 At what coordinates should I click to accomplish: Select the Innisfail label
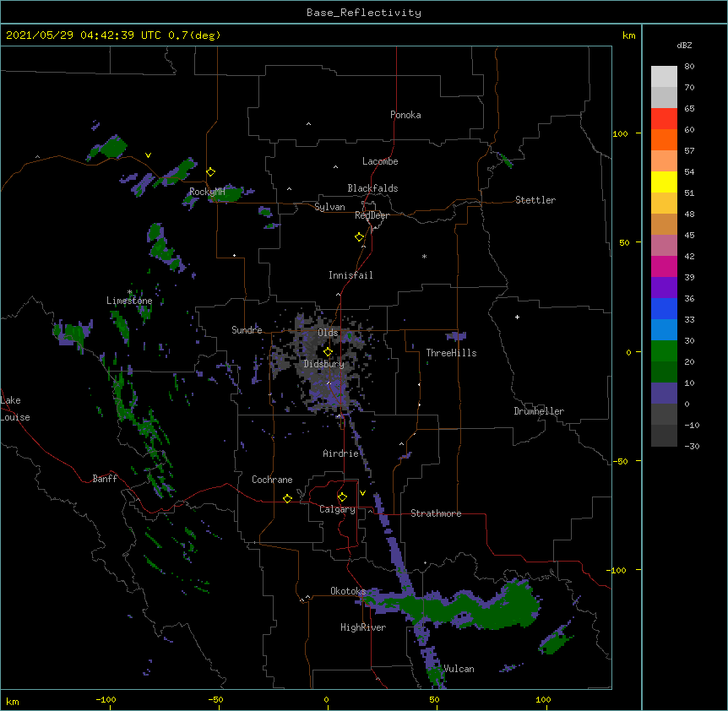(350, 275)
